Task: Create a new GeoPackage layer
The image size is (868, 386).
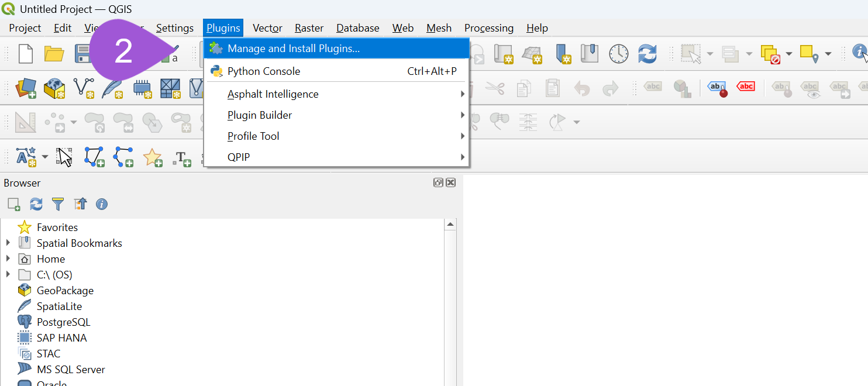Action: pyautogui.click(x=54, y=88)
